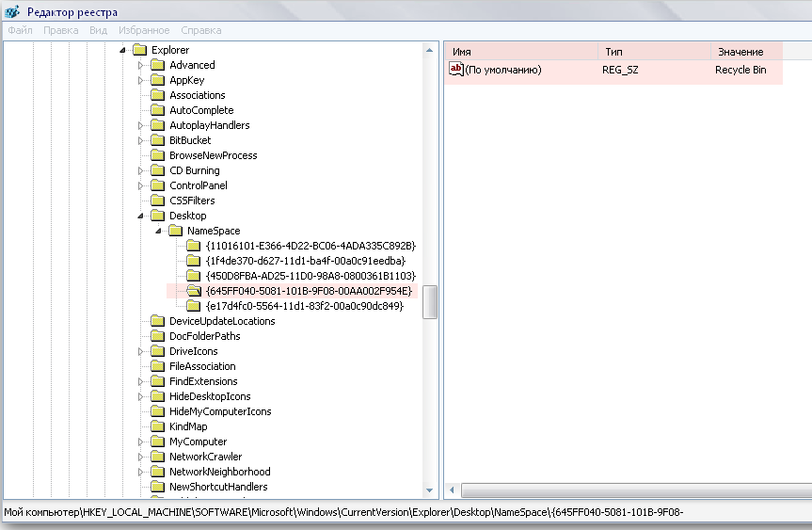The image size is (812, 530).
Task: Click the registry path in status bar
Action: pos(343,512)
